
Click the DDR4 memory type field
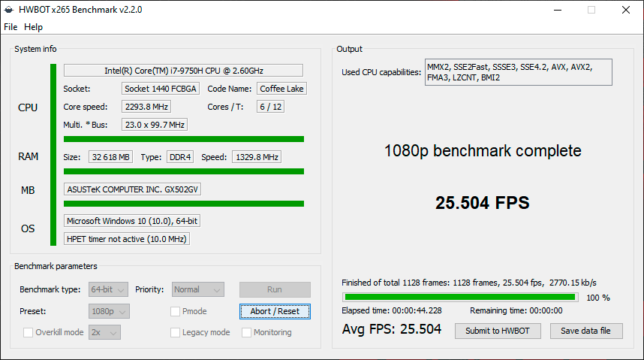180,157
